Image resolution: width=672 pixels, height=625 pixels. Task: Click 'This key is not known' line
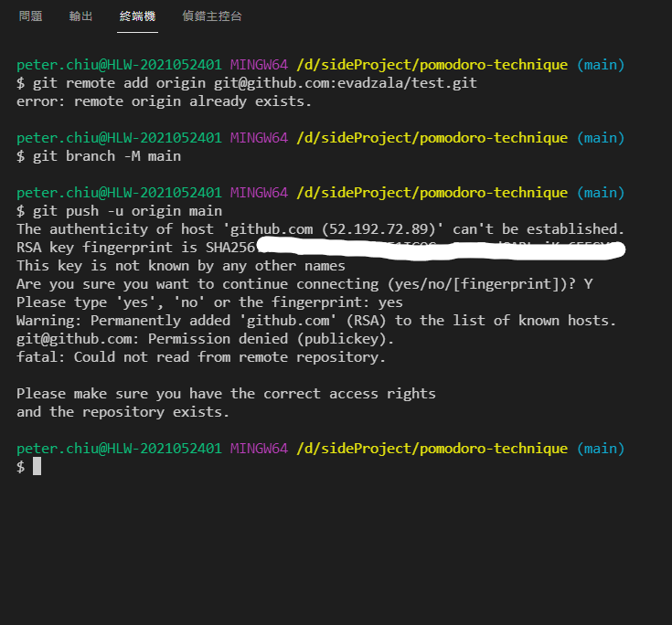(x=180, y=266)
